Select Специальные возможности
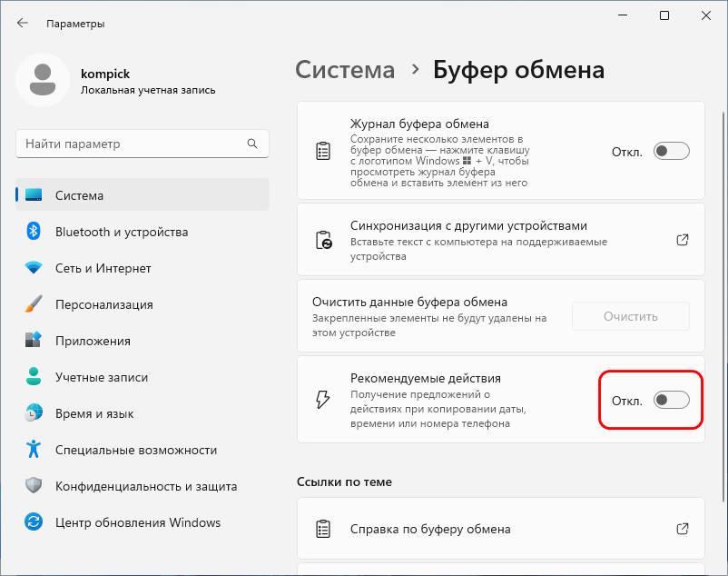The height and width of the screenshot is (576, 728). click(x=143, y=449)
